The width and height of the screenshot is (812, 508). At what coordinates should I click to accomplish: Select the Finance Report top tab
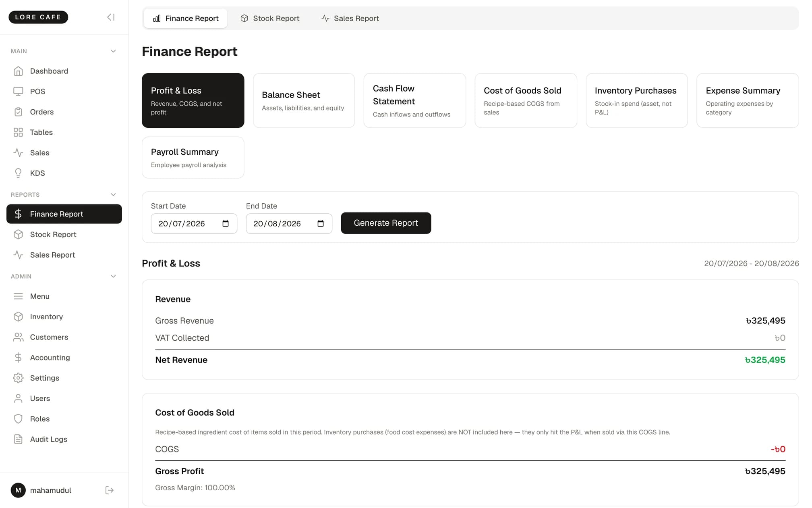(186, 18)
